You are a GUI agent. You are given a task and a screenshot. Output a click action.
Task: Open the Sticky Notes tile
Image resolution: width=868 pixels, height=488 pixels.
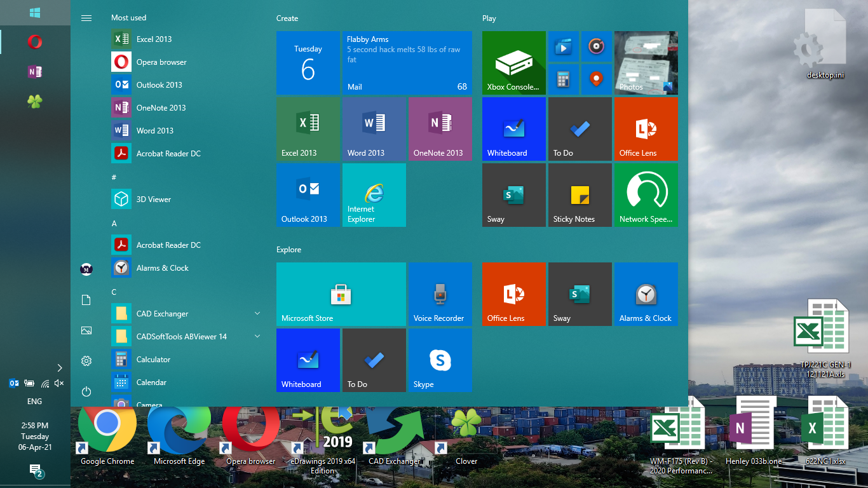click(x=580, y=195)
